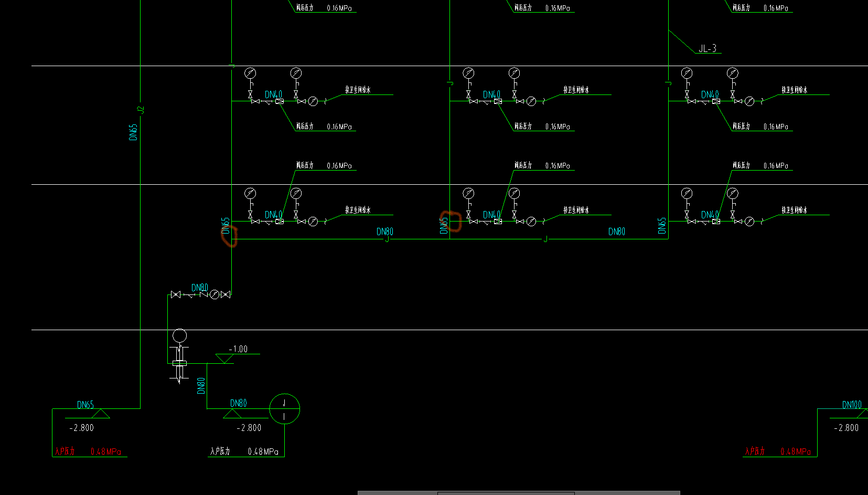Select vertical DN65 label beside J2 riser
868x495 pixels.
point(133,132)
